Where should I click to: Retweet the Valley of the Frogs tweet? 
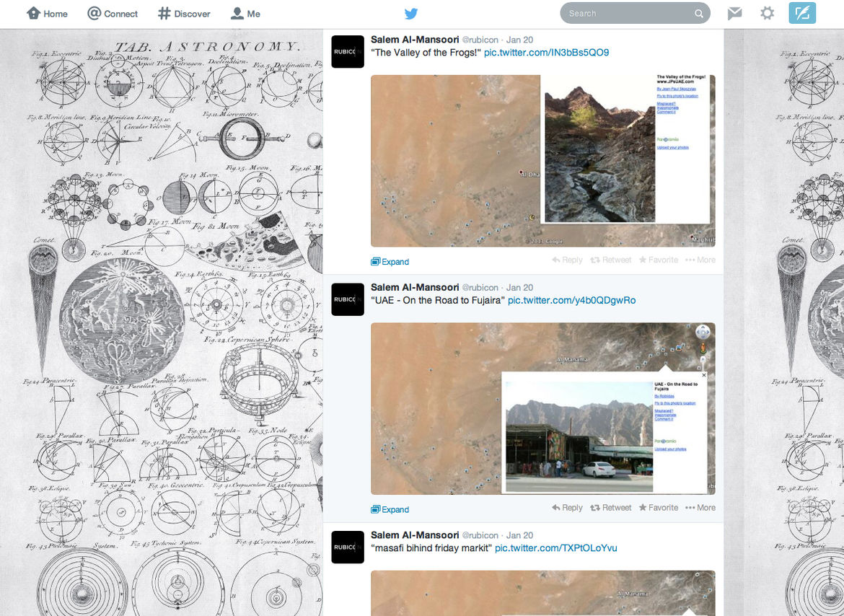point(611,260)
